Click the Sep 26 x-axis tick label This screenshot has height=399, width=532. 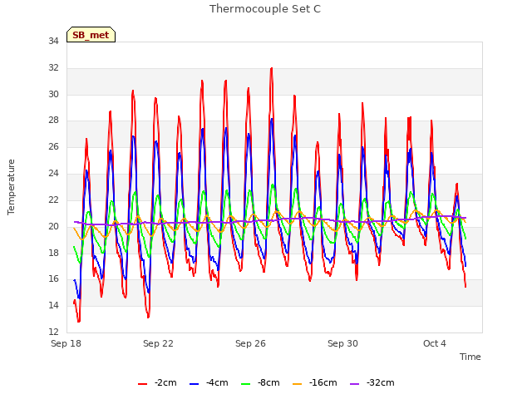coord(250,343)
